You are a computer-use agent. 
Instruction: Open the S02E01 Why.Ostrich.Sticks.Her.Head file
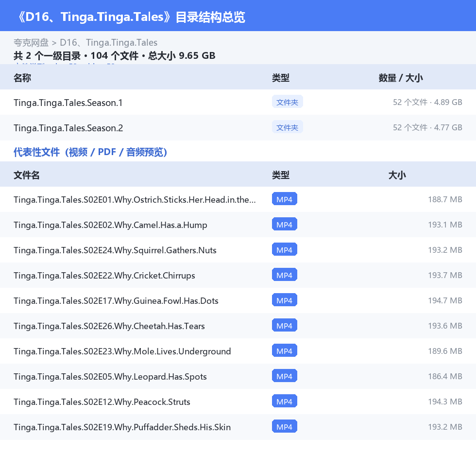click(135, 200)
